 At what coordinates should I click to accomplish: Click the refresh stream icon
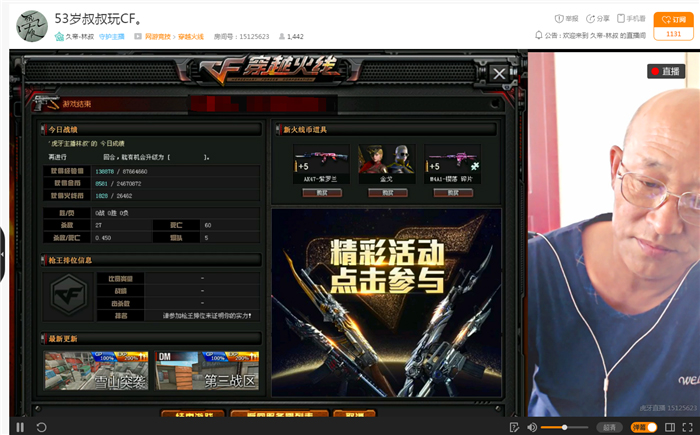[x=42, y=427]
